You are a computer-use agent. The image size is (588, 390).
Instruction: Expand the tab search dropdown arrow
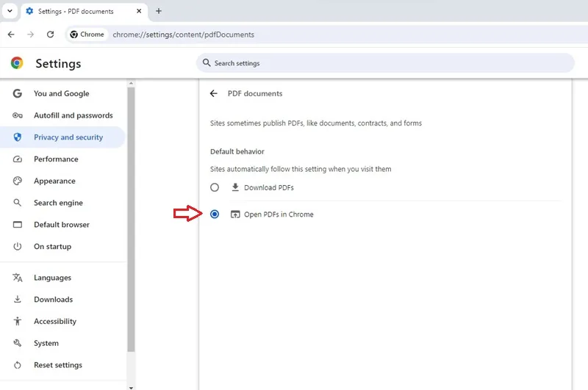10,11
